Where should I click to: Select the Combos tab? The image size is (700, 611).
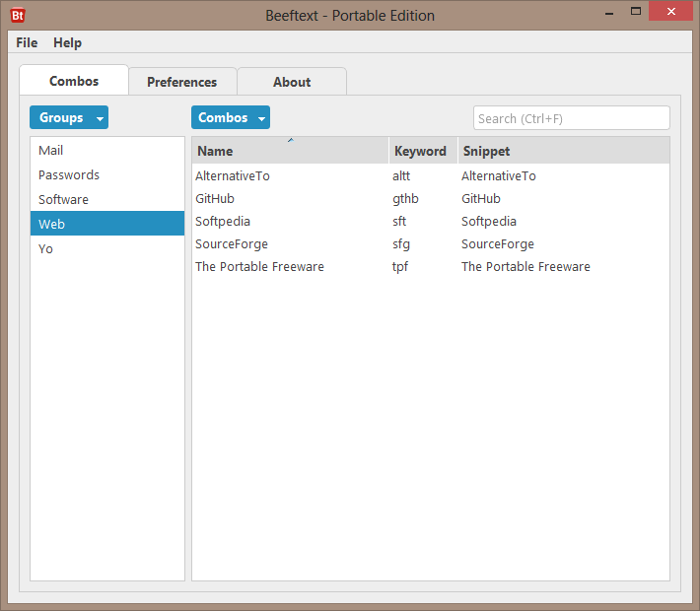pyautogui.click(x=74, y=81)
